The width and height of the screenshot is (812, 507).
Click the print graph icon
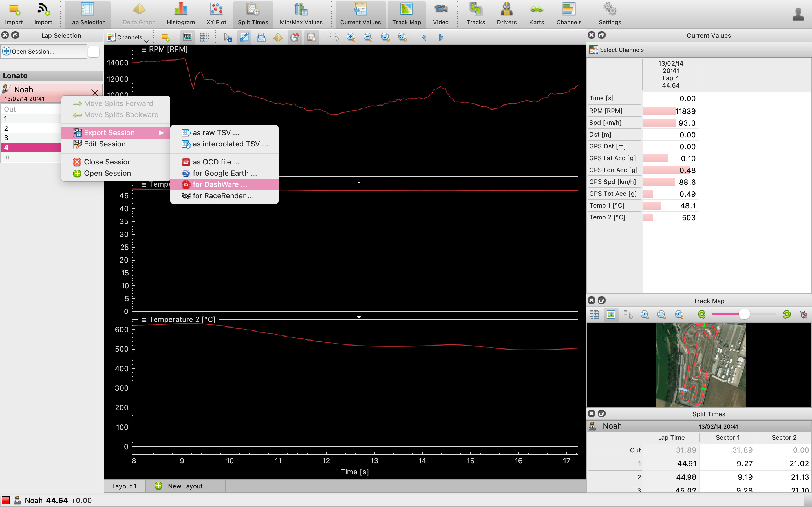pos(261,37)
